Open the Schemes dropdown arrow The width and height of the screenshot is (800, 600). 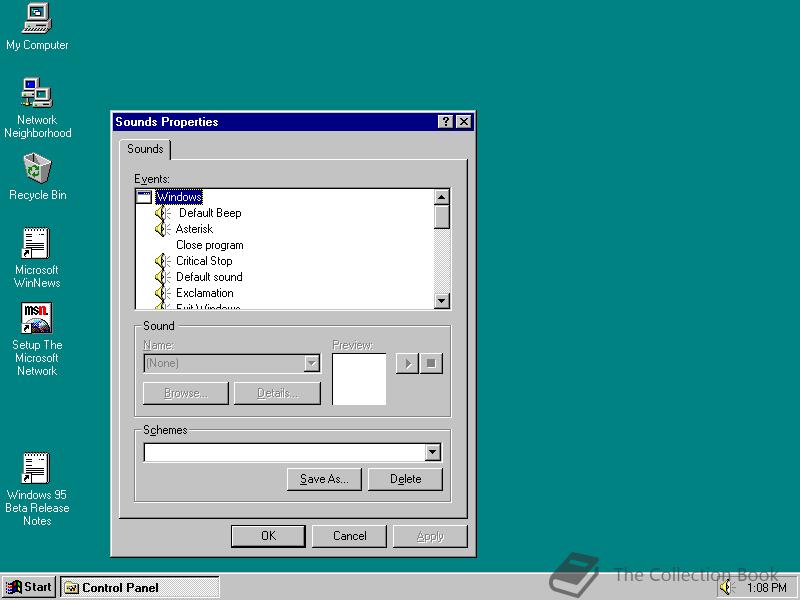433,452
